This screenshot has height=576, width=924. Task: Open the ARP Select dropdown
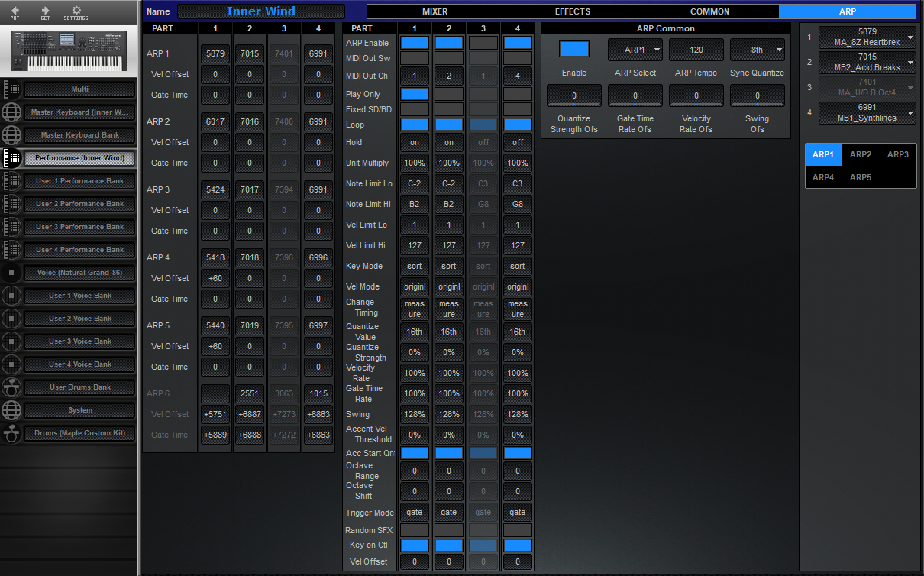(x=635, y=50)
